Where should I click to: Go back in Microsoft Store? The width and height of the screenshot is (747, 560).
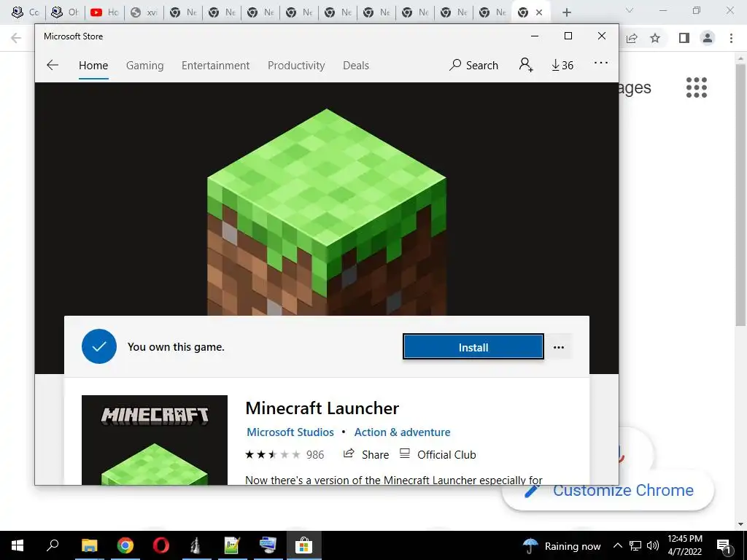(53, 65)
